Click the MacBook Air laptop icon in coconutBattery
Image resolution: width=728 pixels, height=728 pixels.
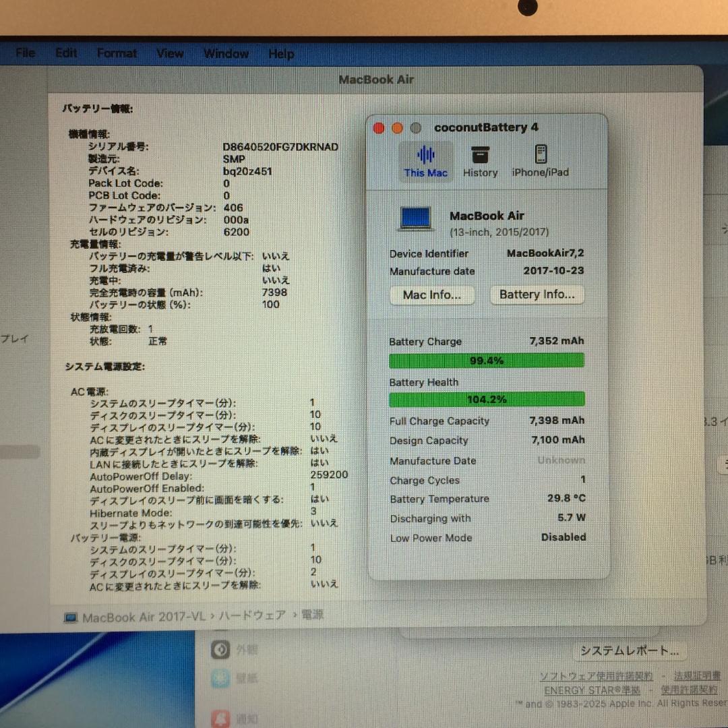(415, 218)
